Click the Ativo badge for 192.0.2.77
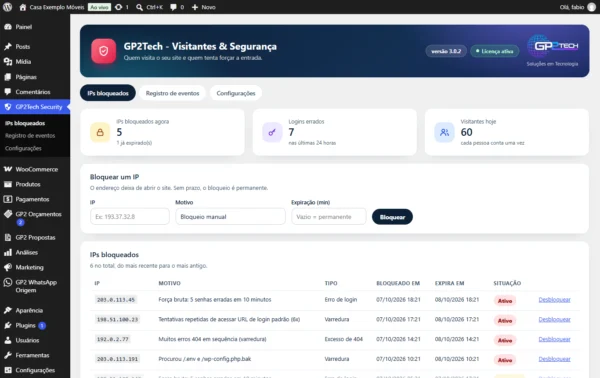 pyautogui.click(x=505, y=341)
